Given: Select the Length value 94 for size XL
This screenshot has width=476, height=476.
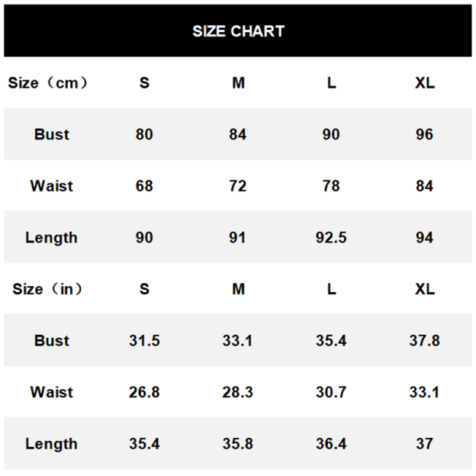Looking at the screenshot, I should pos(424,237).
